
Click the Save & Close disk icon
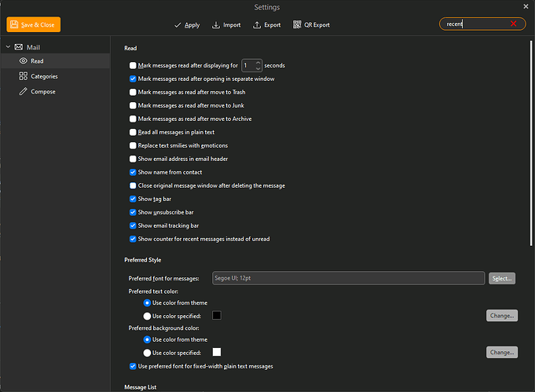point(14,24)
